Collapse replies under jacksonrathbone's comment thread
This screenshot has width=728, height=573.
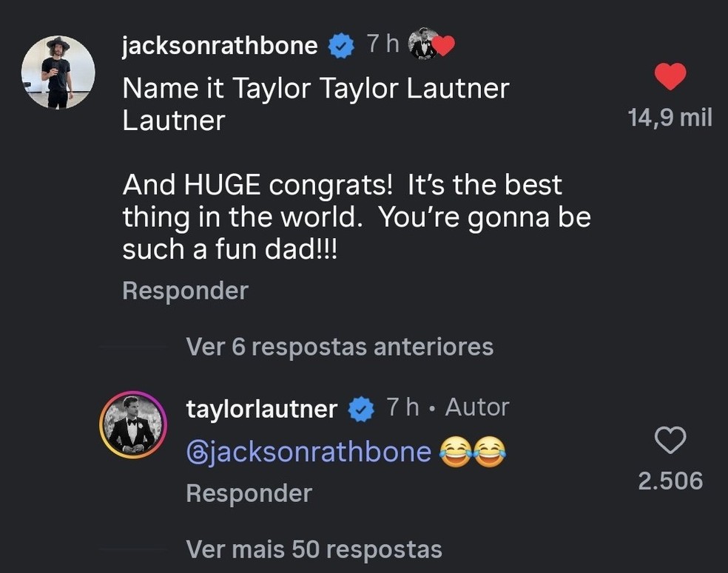pyautogui.click(x=340, y=346)
